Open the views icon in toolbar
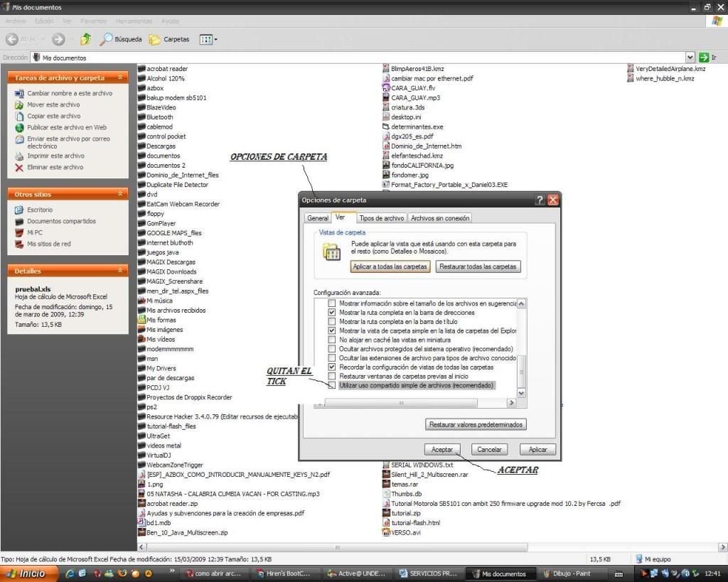 click(205, 40)
